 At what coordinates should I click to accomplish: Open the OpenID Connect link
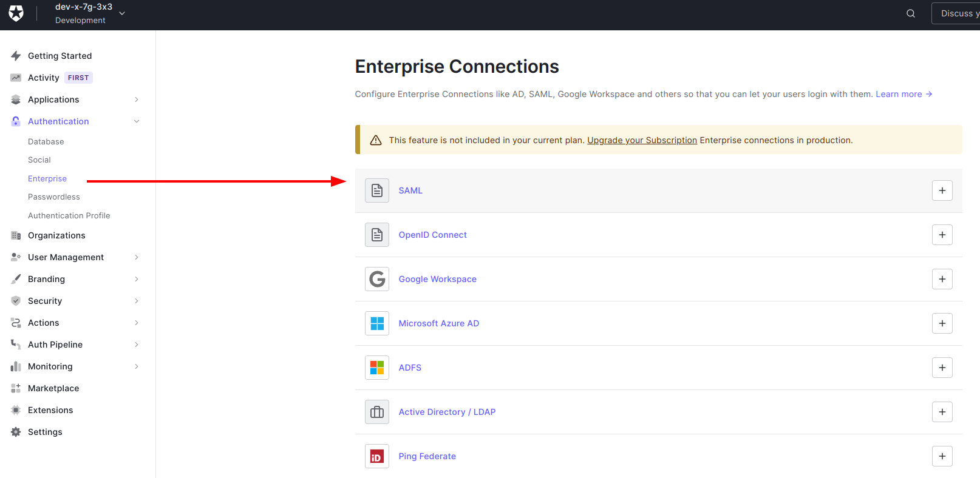[x=433, y=235]
